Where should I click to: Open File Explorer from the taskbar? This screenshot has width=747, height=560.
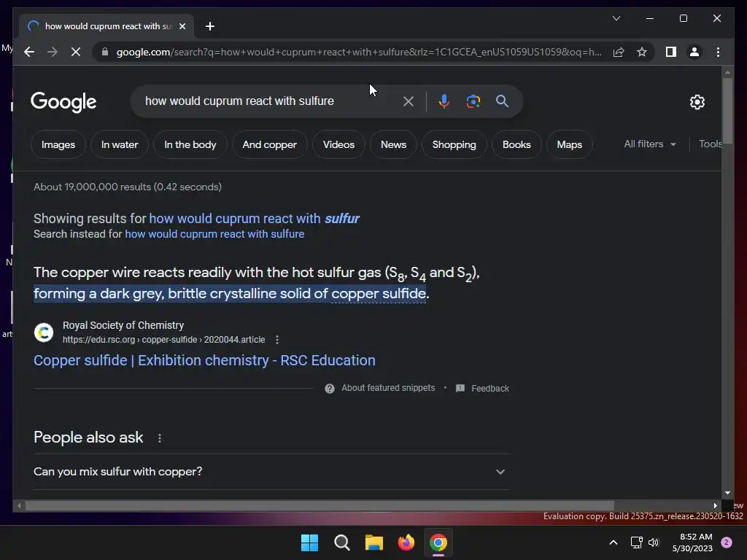pos(374,542)
